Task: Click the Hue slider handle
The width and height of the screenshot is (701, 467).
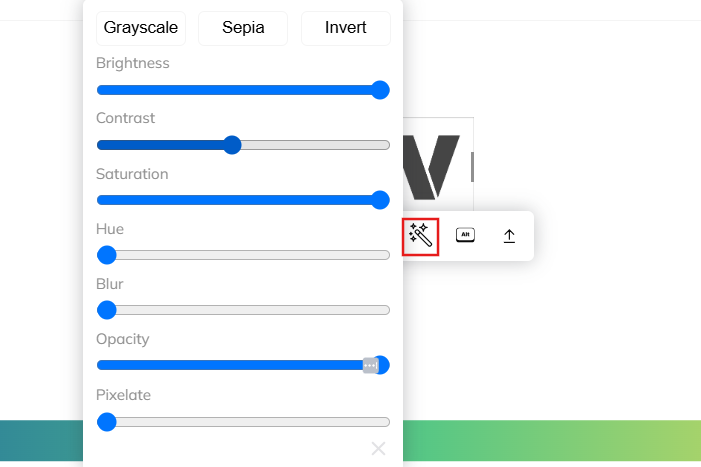Action: tap(107, 255)
